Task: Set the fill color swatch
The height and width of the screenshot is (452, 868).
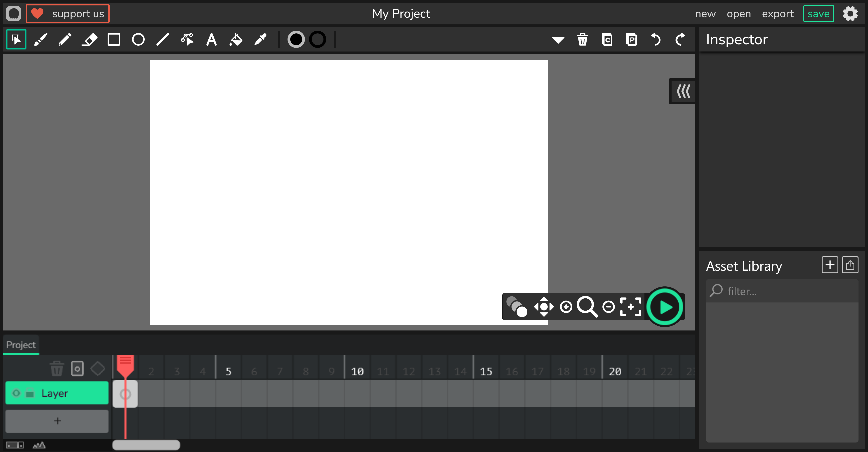Action: click(296, 39)
